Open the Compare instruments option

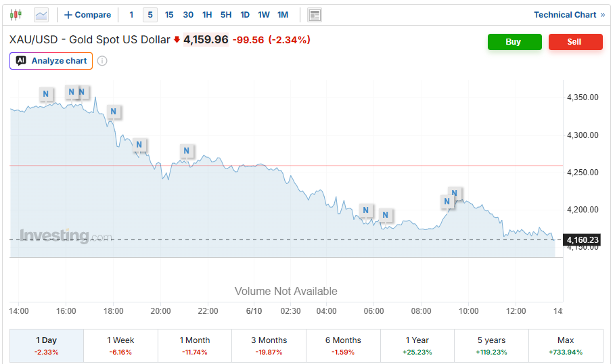87,15
